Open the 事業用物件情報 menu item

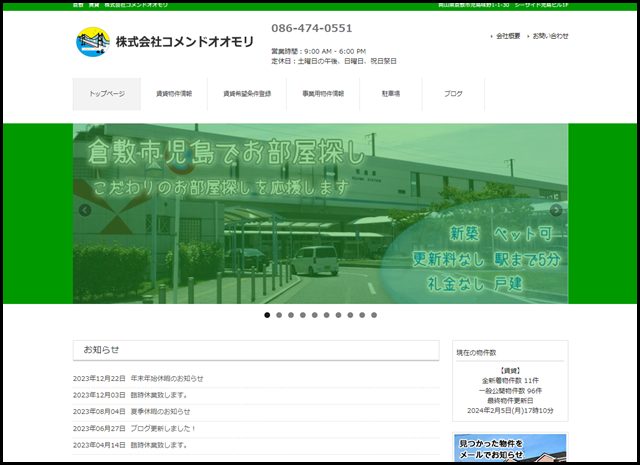323,94
